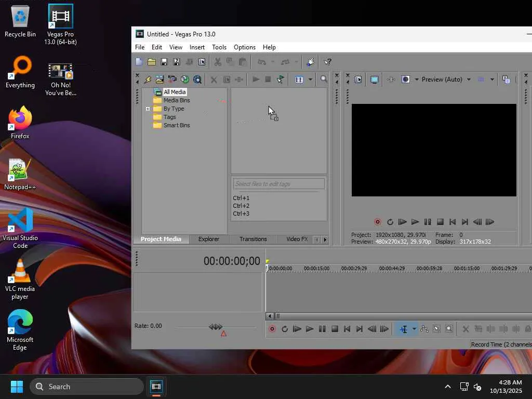
Task: Open the What's This help icon
Action: pos(328,62)
